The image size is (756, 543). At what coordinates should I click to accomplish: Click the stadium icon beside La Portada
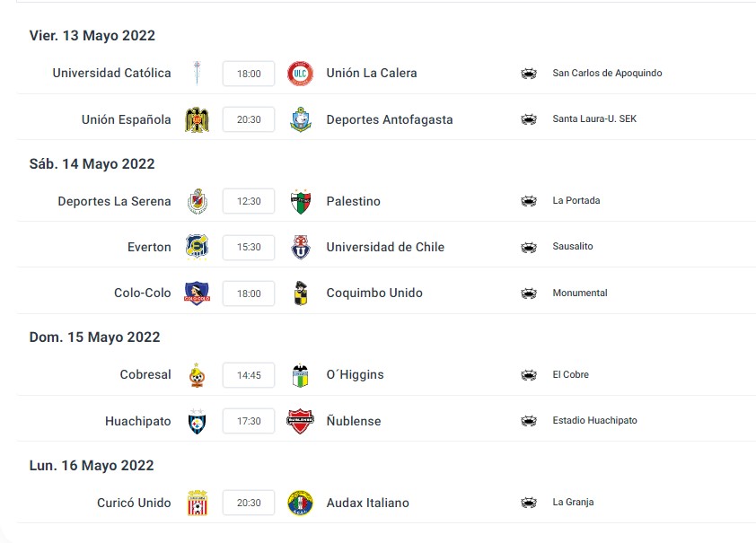click(529, 201)
